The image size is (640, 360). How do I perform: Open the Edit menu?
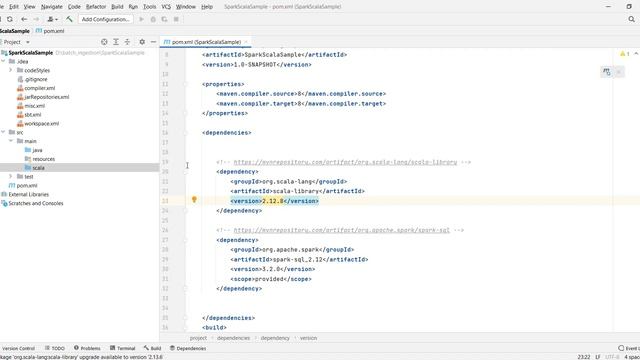(x=14, y=7)
